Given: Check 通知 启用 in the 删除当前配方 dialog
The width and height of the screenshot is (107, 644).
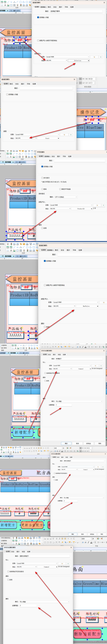Looking at the screenshot, I should pyautogui.click(x=8, y=580).
